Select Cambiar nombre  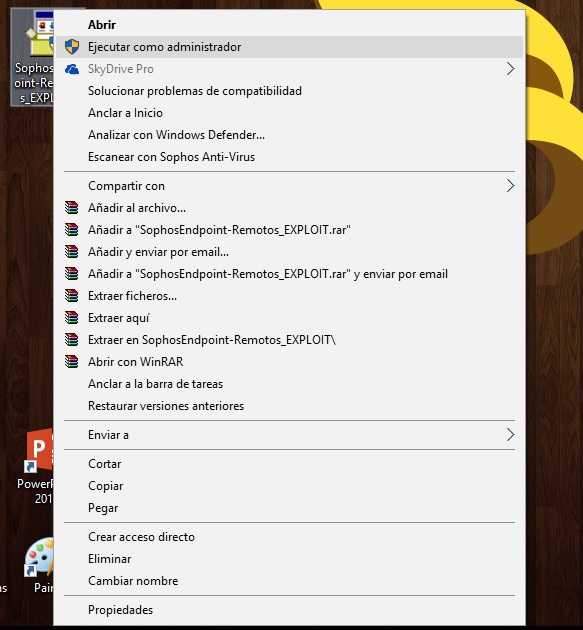point(289,581)
